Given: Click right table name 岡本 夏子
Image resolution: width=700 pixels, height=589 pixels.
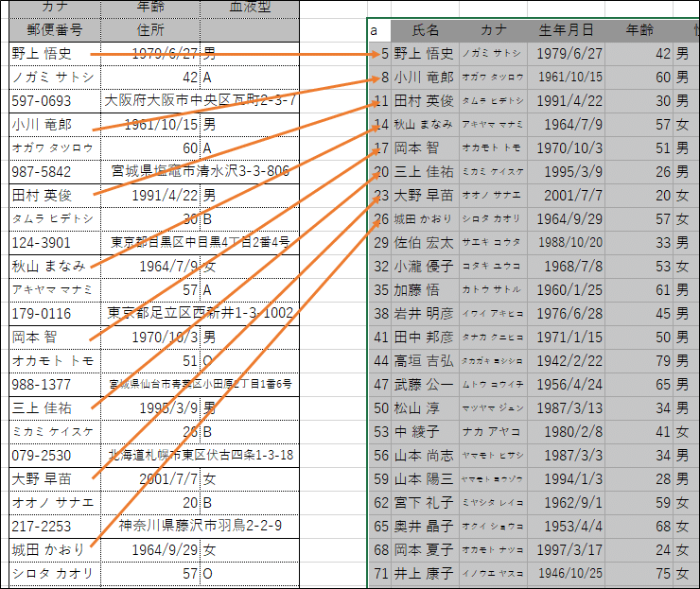Looking at the screenshot, I should coord(426,550).
